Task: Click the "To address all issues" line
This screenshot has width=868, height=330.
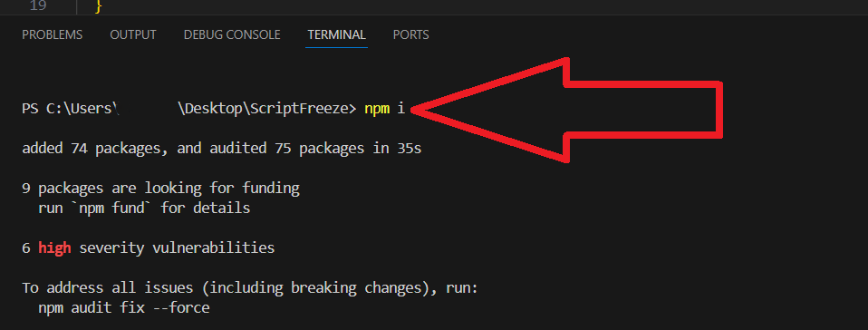Action: (x=249, y=288)
